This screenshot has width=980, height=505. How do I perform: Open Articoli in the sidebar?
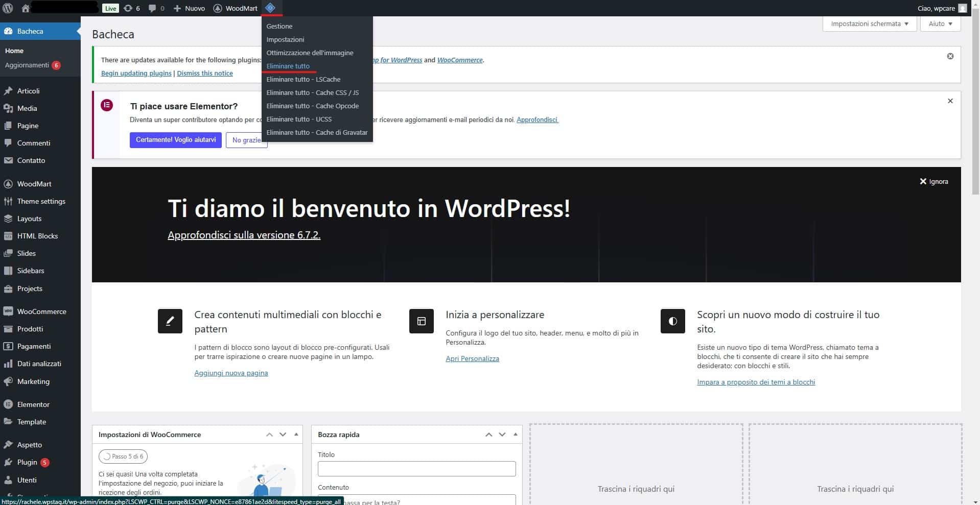40,91
